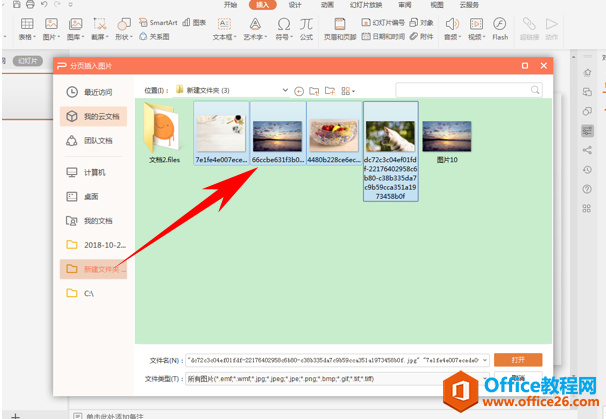Viewport: 606px width, 419px height.
Task: Click the 幻灯片编号 slide number button
Action: [x=383, y=22]
